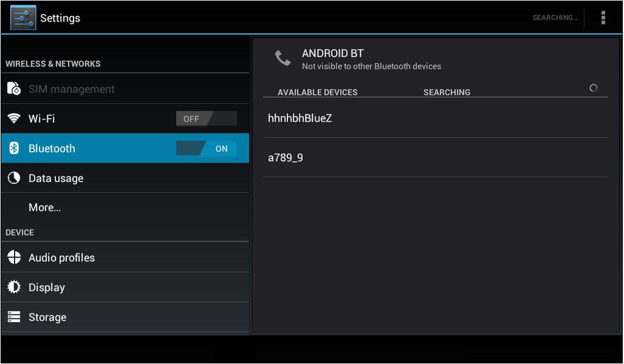Open Display settings
The image size is (624, 364).
(x=126, y=287)
